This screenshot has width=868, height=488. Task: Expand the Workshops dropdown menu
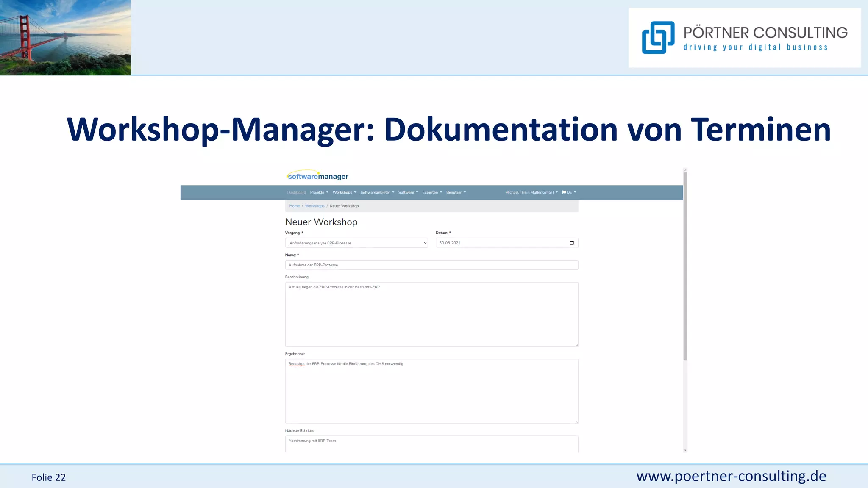point(344,192)
